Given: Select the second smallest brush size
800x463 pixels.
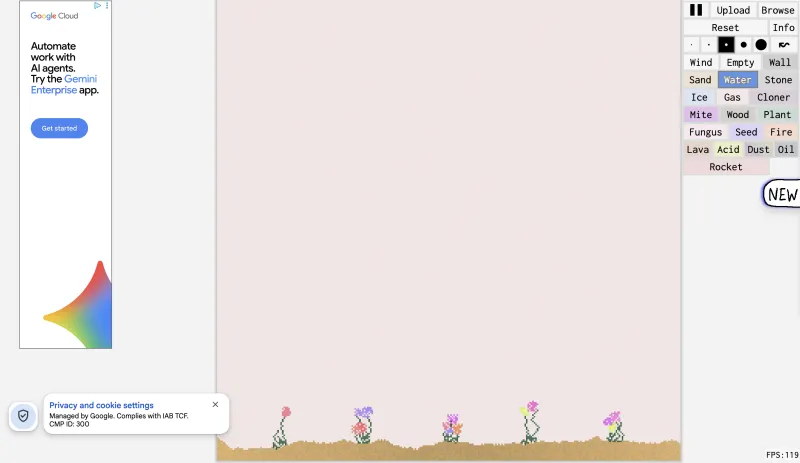Looking at the screenshot, I should pos(709,45).
